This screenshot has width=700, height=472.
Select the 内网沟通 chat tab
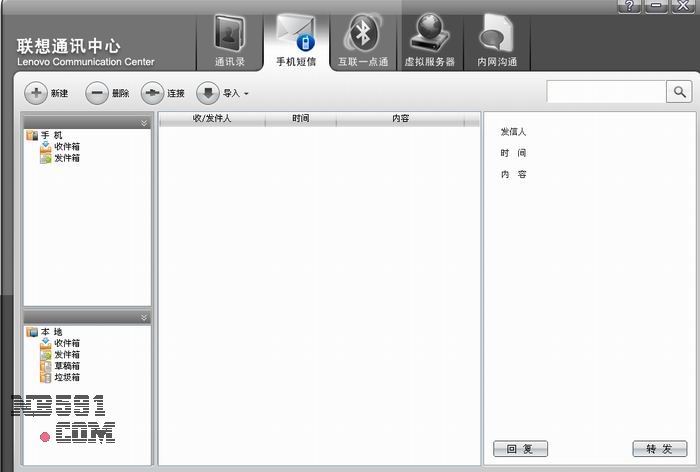[497, 42]
